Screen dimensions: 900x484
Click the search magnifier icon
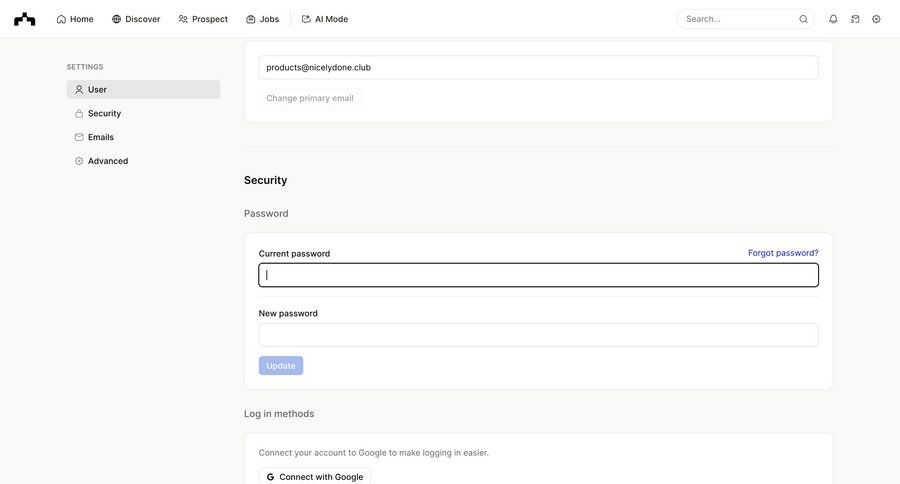[x=804, y=19]
